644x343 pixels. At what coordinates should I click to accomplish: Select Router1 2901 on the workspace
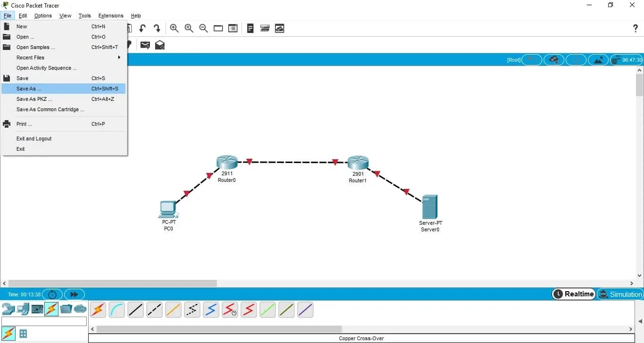tap(358, 163)
